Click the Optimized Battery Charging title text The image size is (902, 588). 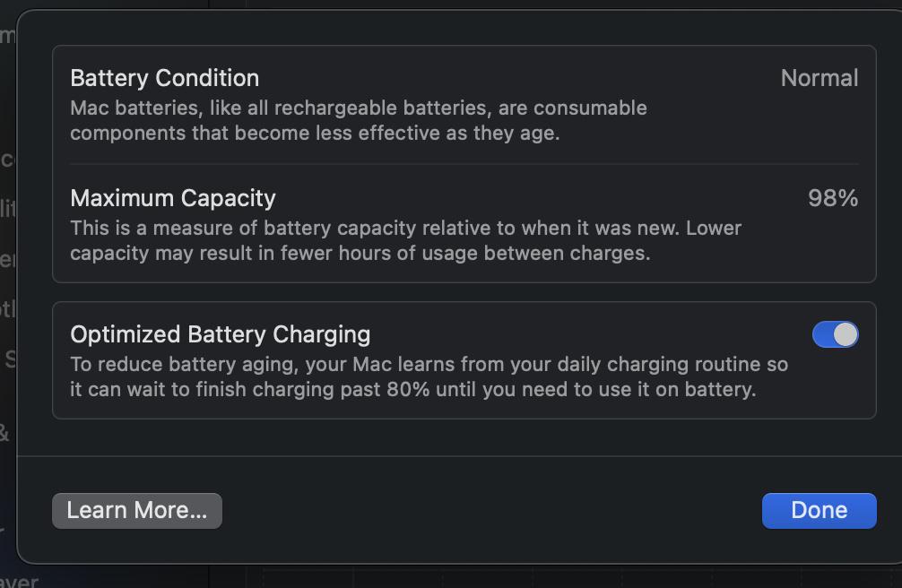coord(221,334)
